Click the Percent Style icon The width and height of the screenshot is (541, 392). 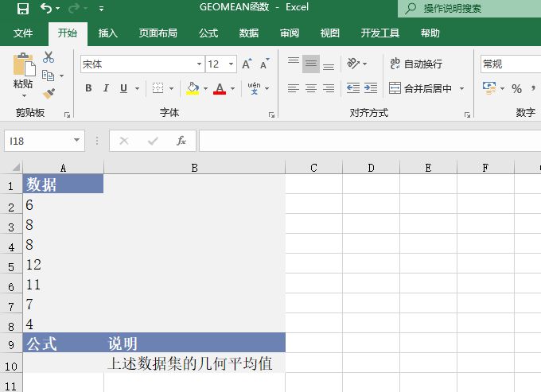[x=516, y=88]
